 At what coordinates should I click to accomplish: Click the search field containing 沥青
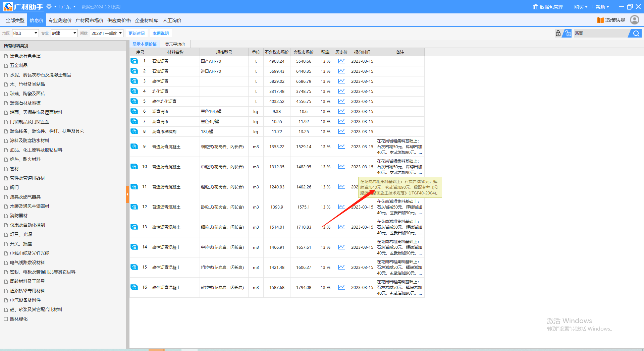pos(600,33)
